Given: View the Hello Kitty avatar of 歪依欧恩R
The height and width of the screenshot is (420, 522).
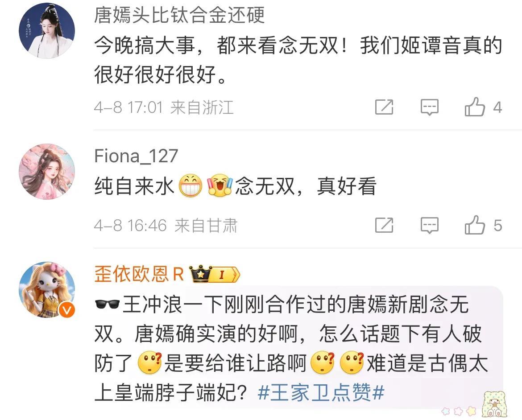Looking at the screenshot, I should [x=47, y=289].
